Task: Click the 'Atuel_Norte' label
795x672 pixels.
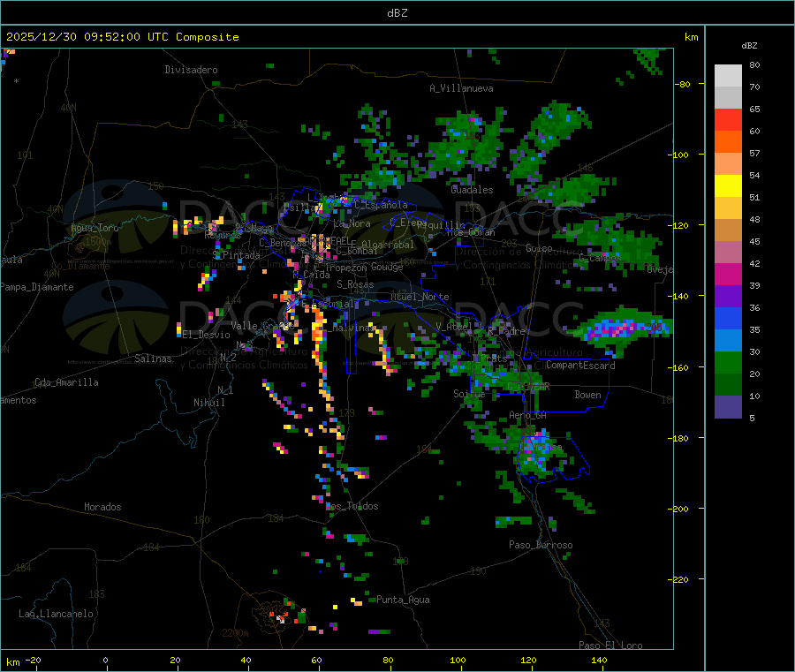Action: point(420,297)
